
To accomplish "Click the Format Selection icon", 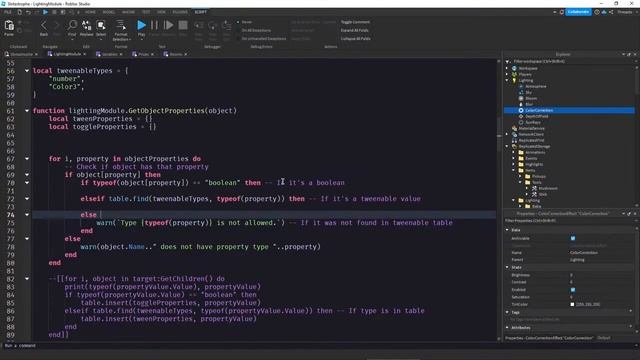I will tap(121, 25).
